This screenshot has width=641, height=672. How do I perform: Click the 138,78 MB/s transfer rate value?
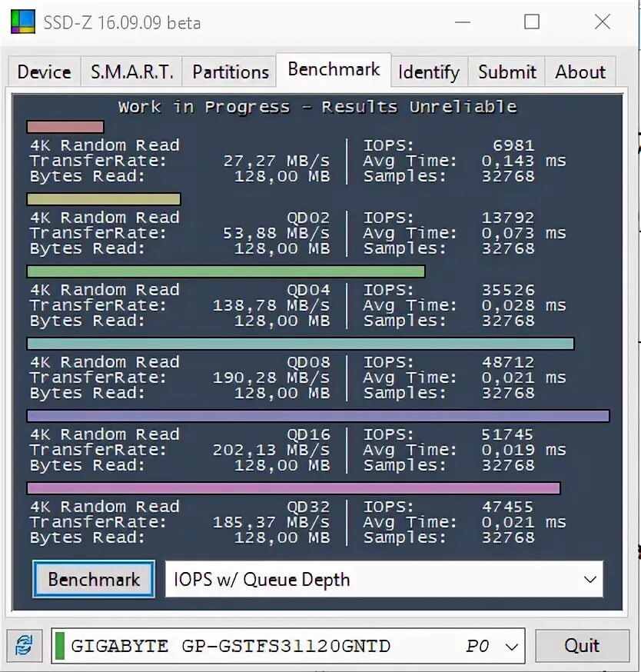point(271,305)
